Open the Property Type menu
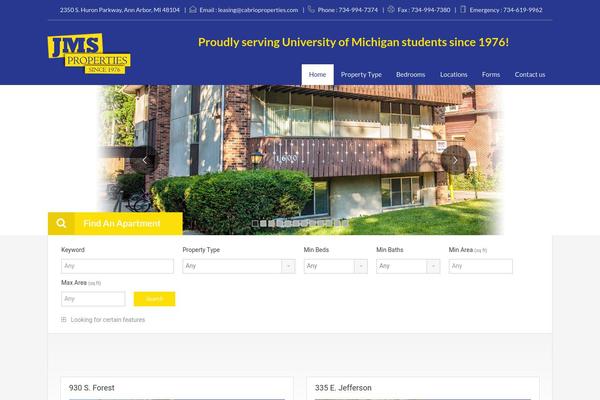This screenshot has width=600, height=400. coord(361,75)
